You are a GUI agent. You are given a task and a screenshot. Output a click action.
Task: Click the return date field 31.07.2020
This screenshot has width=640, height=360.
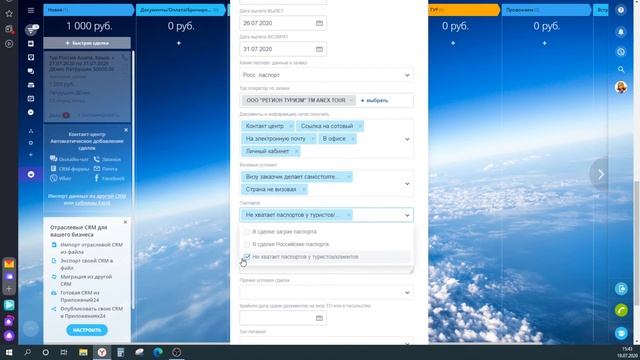click(283, 49)
